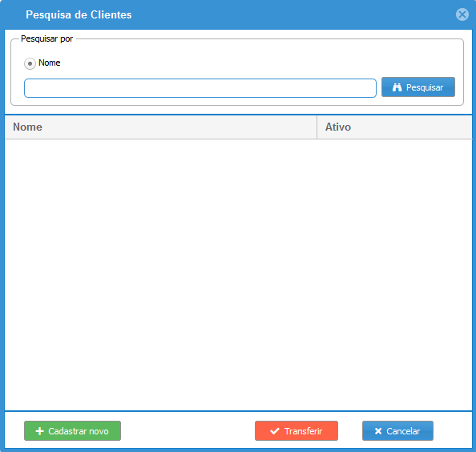476x452 pixels.
Task: Click the Pesquisa de Clientes title text
Action: click(x=79, y=14)
